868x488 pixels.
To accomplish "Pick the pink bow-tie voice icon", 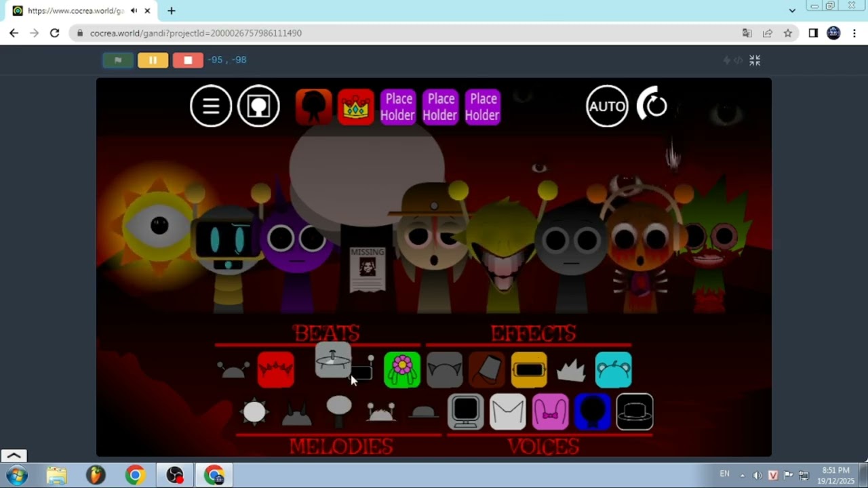I will pyautogui.click(x=551, y=412).
